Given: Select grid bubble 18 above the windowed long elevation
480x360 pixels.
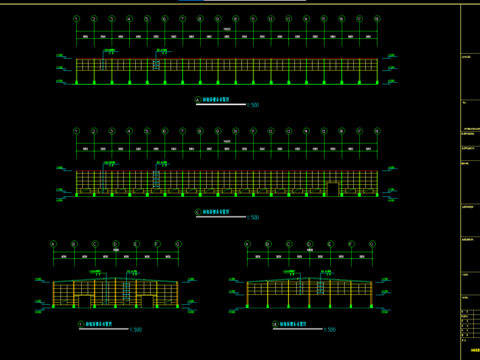Looking at the screenshot, I should point(377,131).
